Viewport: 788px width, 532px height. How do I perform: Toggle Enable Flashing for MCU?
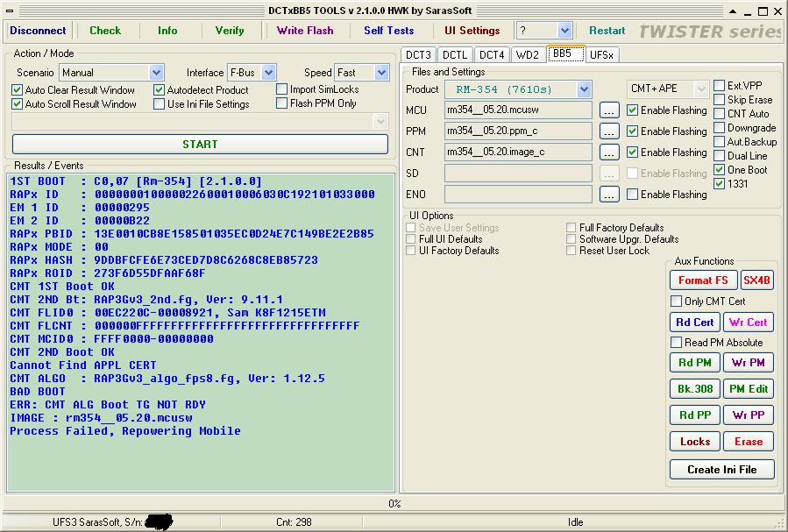click(633, 110)
